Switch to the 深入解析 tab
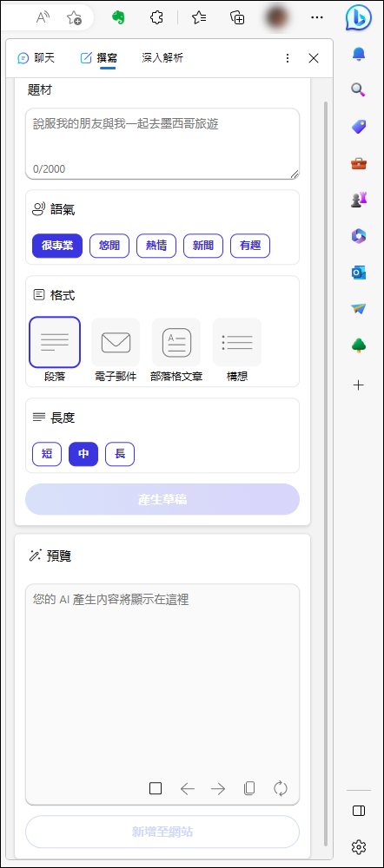Screen dimensions: 384x868 [162, 58]
